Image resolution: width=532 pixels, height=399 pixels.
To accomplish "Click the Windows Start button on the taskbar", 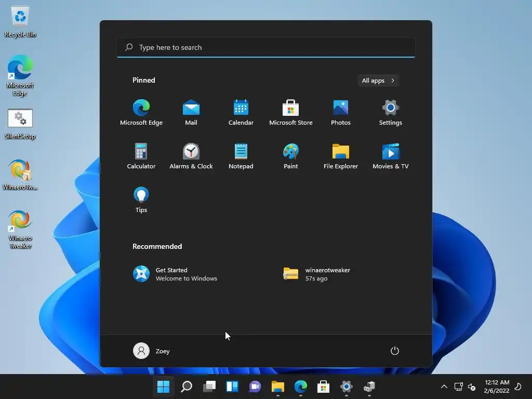I will pos(163,387).
